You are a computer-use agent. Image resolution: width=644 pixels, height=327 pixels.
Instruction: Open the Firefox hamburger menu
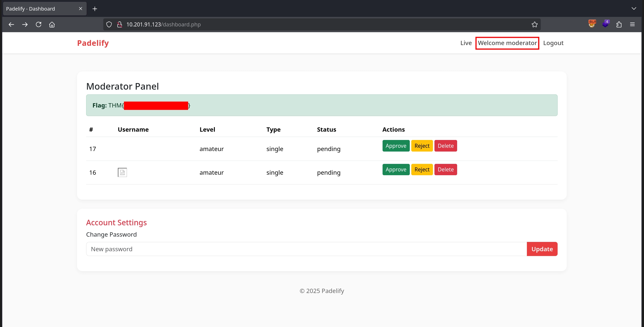pos(632,24)
